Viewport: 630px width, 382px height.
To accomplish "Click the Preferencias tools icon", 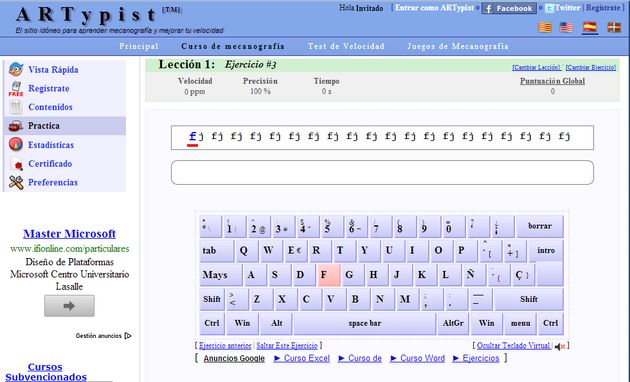I will [x=16, y=182].
